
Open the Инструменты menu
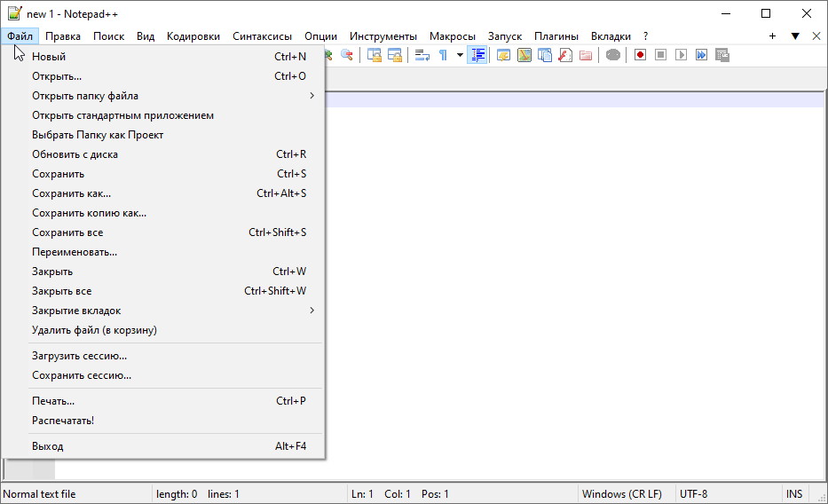[x=383, y=35]
